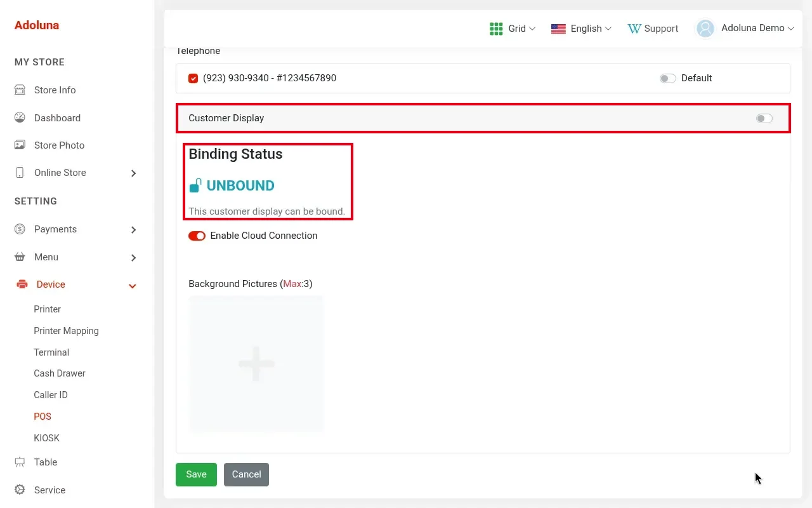812x508 pixels.
Task: Toggle the telephone Default switch
Action: tap(667, 79)
